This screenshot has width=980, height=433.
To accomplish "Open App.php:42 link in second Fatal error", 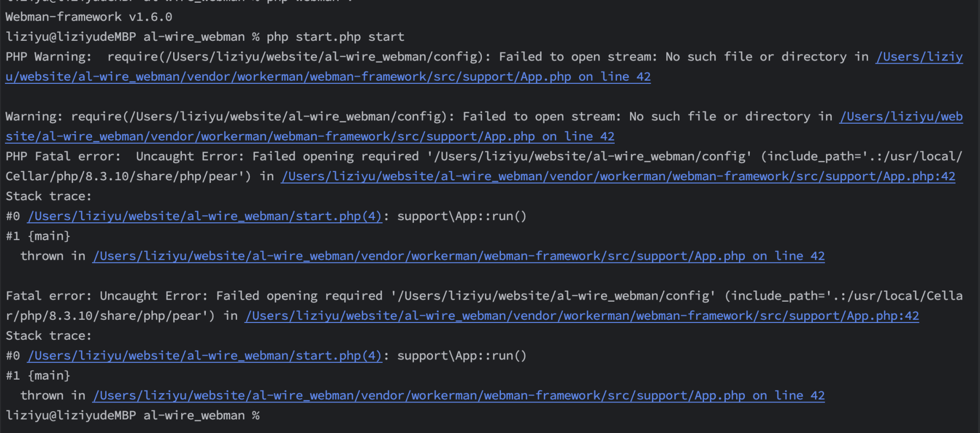I will [582, 316].
